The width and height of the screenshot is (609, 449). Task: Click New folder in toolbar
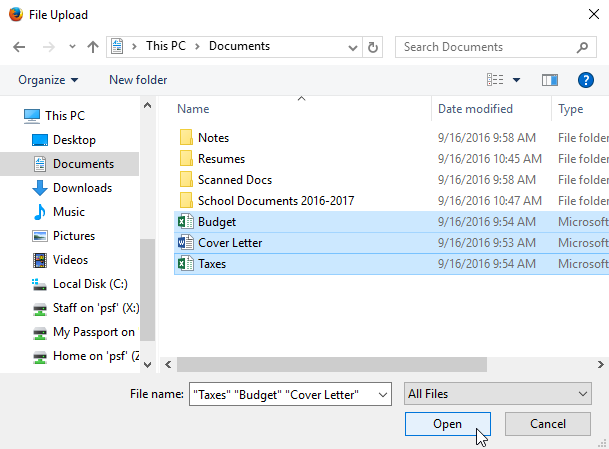point(138,80)
